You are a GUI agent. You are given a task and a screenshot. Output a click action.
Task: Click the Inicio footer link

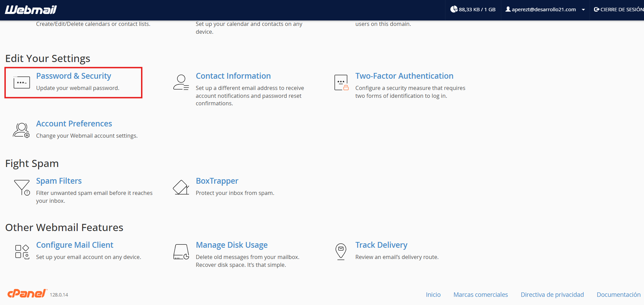point(433,295)
